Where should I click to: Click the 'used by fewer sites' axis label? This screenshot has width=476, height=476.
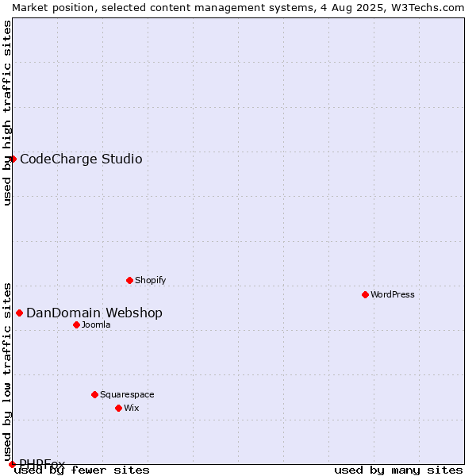click(x=82, y=470)
